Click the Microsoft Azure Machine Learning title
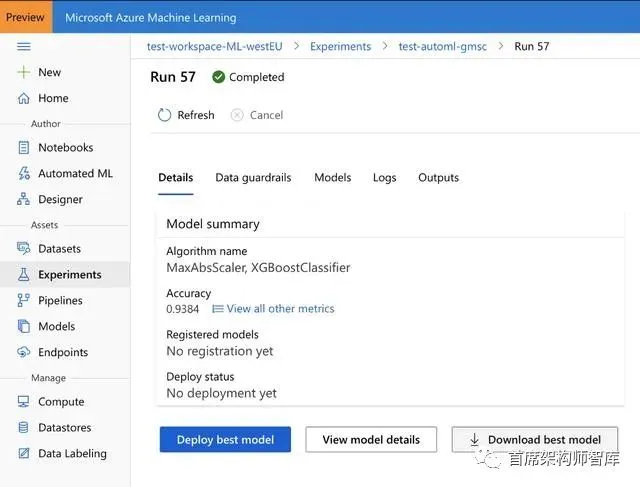The image size is (640, 487). click(151, 18)
